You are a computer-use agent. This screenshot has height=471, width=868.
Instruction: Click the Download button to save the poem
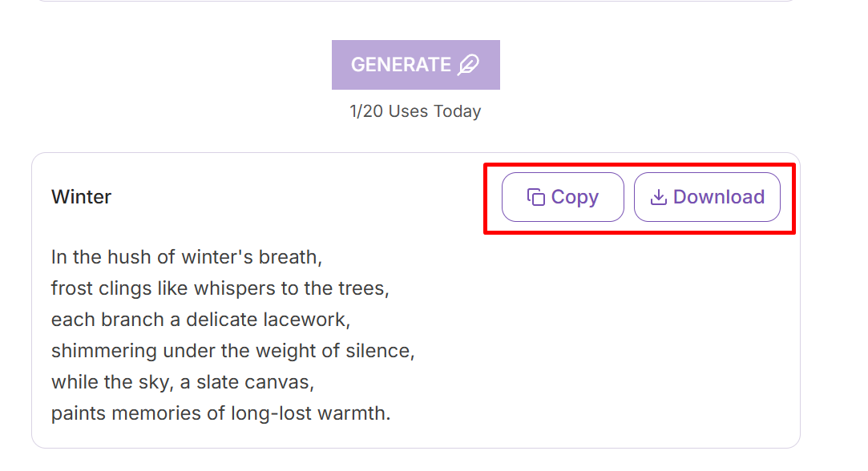pos(707,196)
